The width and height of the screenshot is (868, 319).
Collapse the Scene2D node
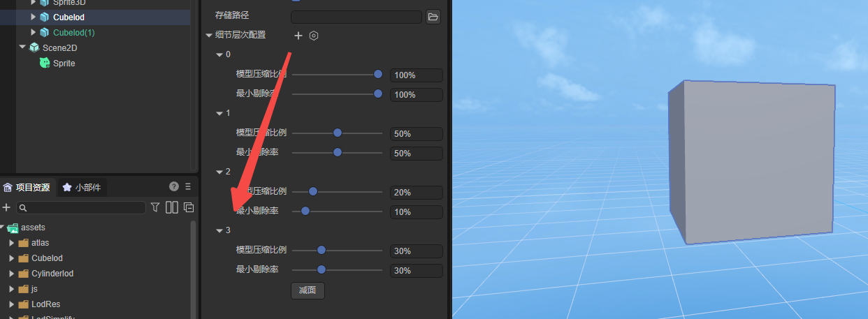(22, 47)
